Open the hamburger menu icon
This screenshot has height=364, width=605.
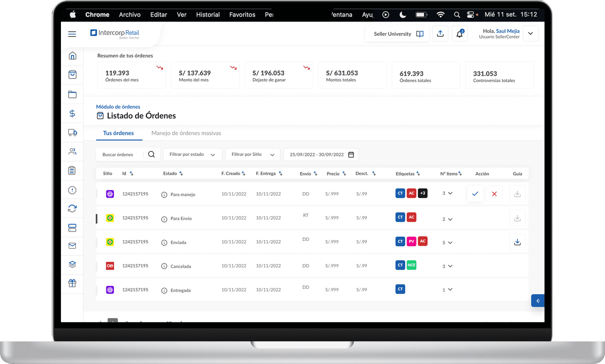[x=72, y=34]
